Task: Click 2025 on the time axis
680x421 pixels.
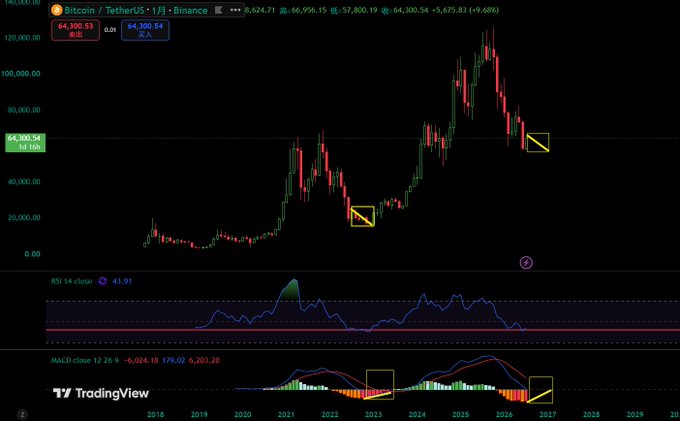Action: click(461, 414)
